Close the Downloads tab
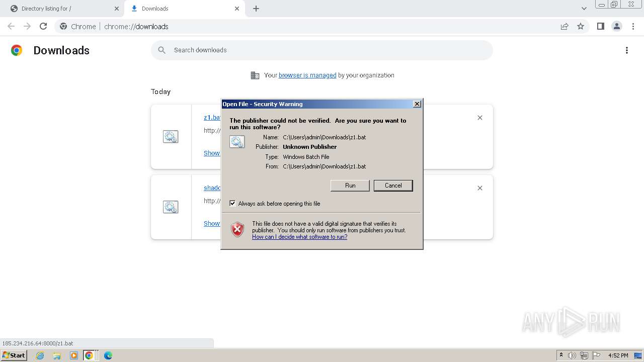The image size is (644, 362). coord(237,9)
